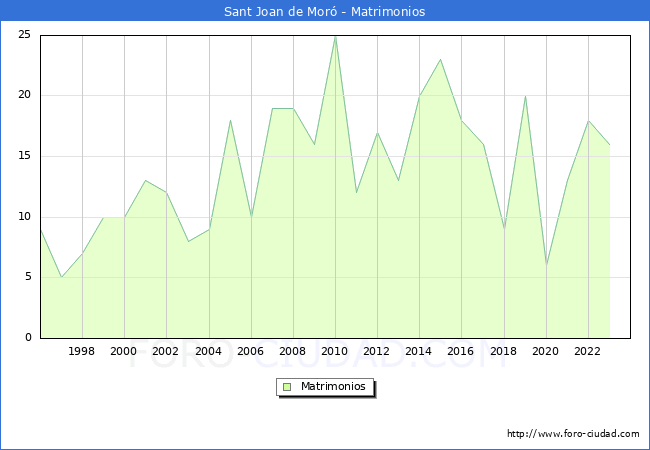Click the y-axis value 10
The height and width of the screenshot is (450, 650).
coord(24,217)
